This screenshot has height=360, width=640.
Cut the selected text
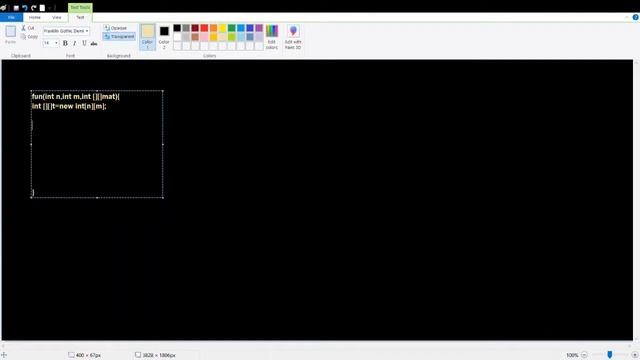[x=28, y=28]
